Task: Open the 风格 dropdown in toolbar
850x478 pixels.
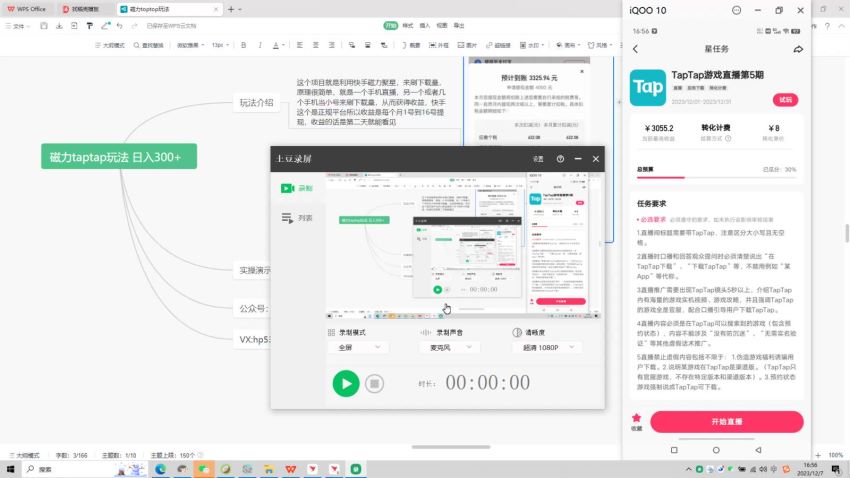Action: 600,45
